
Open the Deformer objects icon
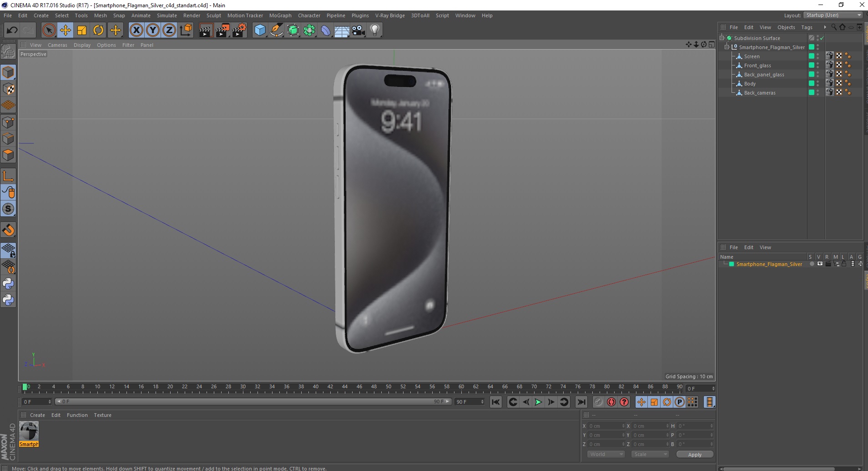click(x=326, y=30)
